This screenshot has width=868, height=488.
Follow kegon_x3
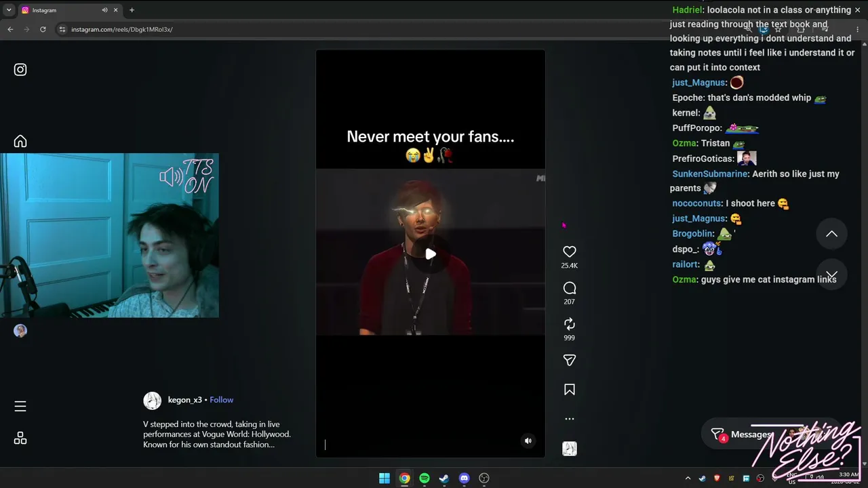pyautogui.click(x=221, y=400)
